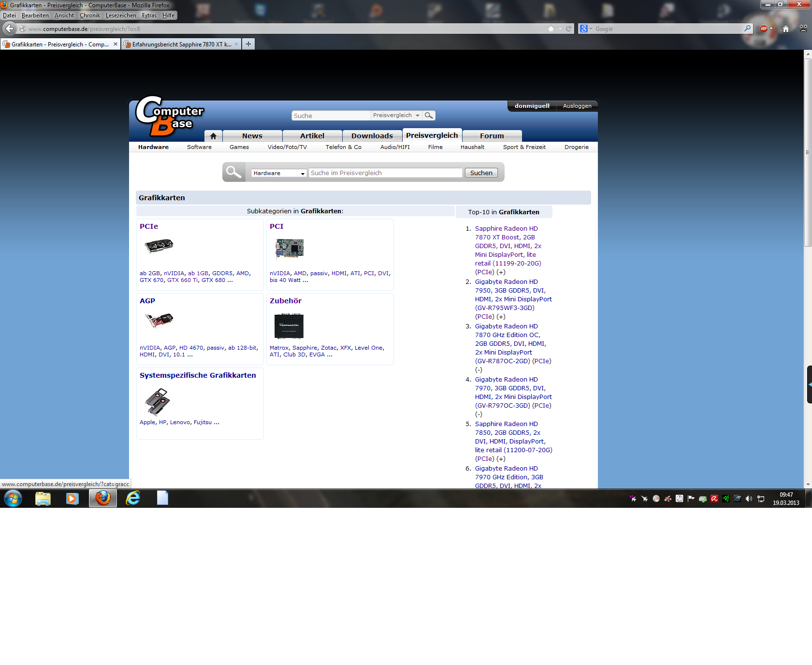Viewport: 812px width, 665px height.
Task: Click the home icon in the site navigation
Action: pyautogui.click(x=213, y=136)
